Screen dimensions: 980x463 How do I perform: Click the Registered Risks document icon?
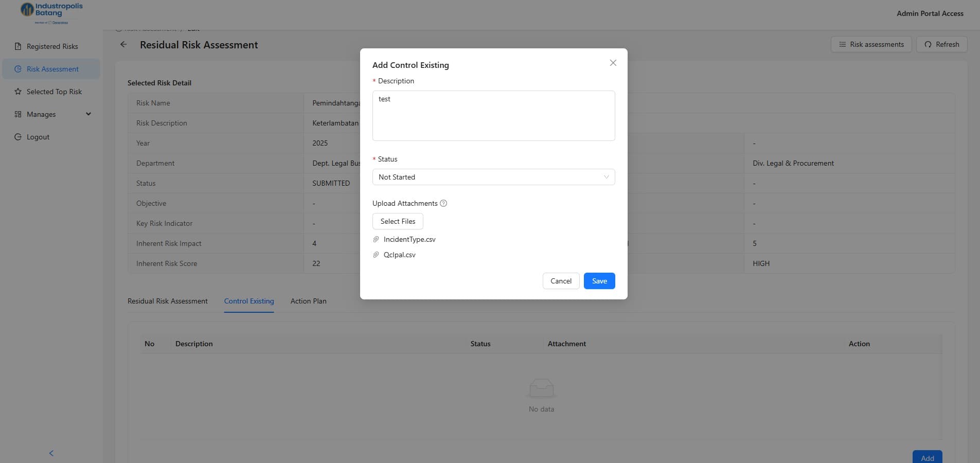(x=18, y=46)
